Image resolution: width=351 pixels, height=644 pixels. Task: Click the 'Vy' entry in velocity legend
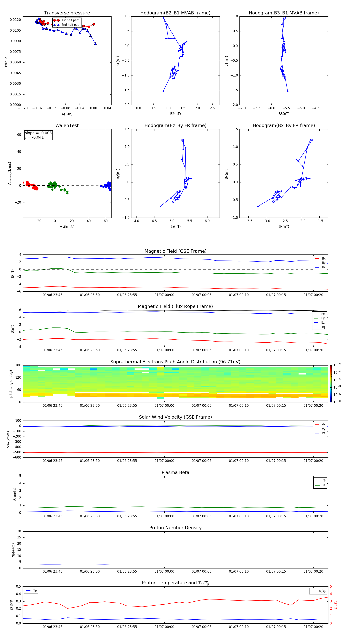coord(320,429)
